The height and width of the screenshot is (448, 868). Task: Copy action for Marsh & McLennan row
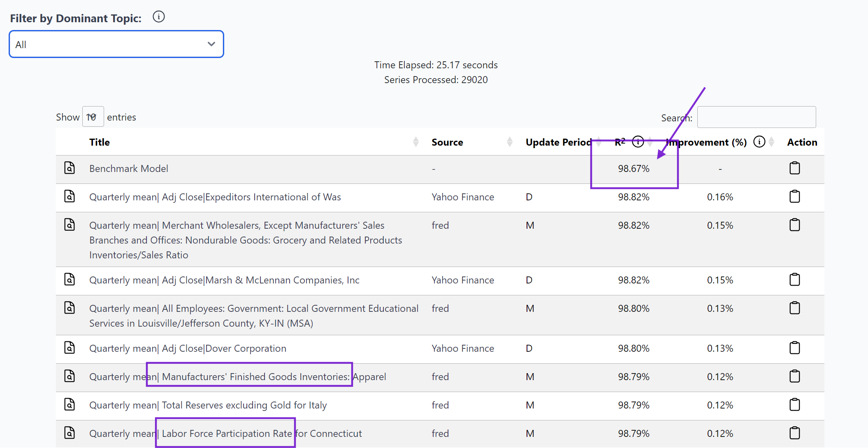pos(794,279)
